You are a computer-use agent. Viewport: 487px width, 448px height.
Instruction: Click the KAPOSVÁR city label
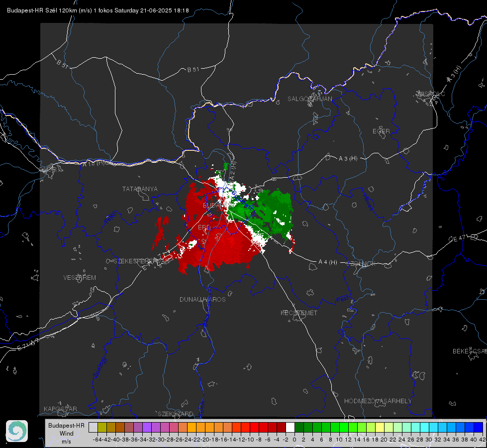(x=60, y=409)
